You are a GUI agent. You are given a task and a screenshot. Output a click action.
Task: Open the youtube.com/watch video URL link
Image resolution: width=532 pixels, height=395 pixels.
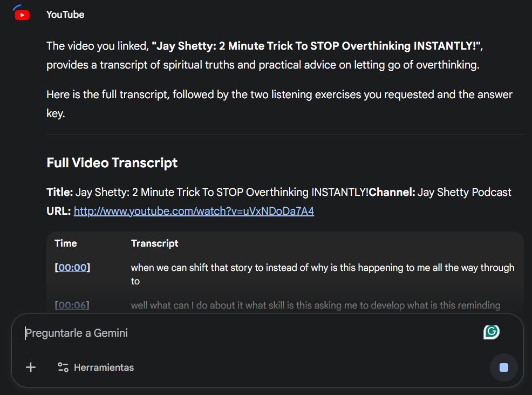pyautogui.click(x=194, y=211)
